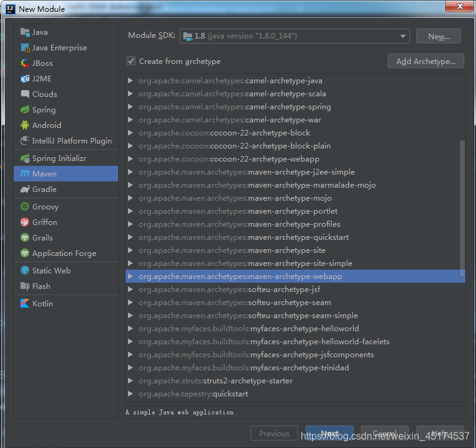Select myfaces-archetype-trinidad row
The width and height of the screenshot is (476, 448).
point(295,368)
